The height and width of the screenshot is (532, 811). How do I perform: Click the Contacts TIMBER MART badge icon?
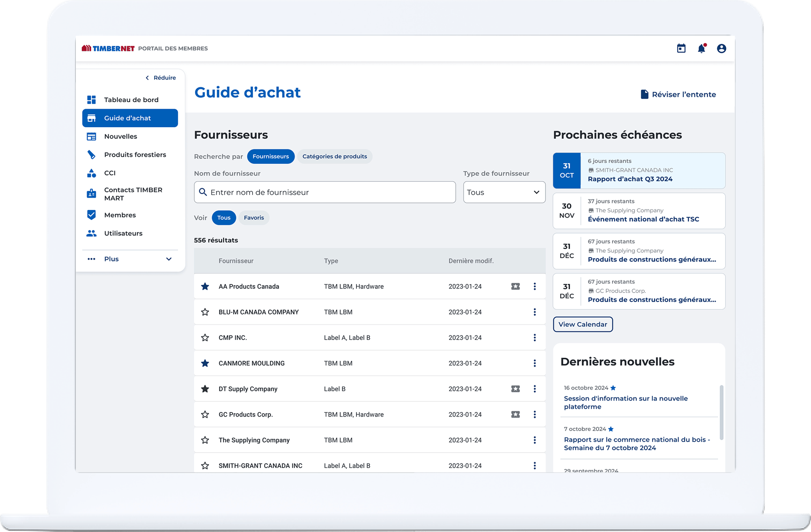coord(92,194)
